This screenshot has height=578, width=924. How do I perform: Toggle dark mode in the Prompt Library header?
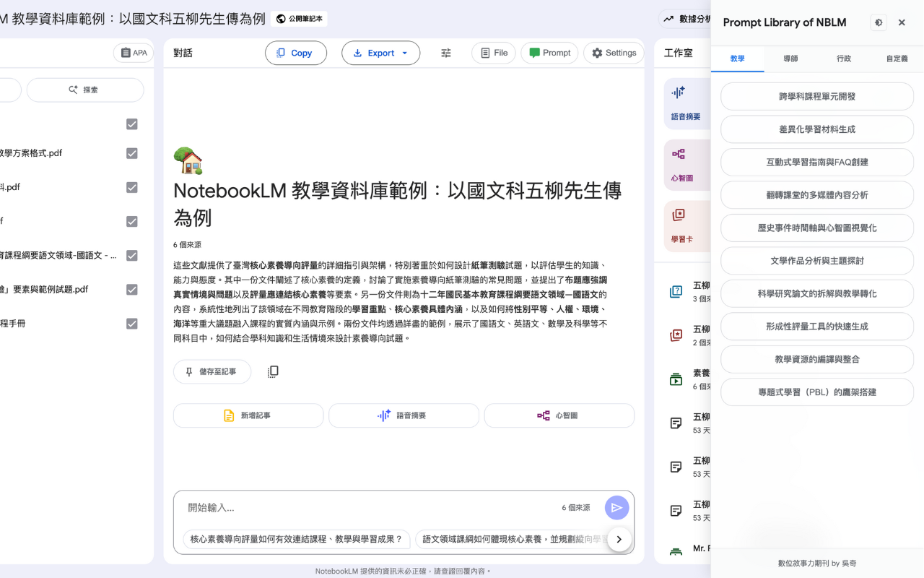click(x=878, y=22)
